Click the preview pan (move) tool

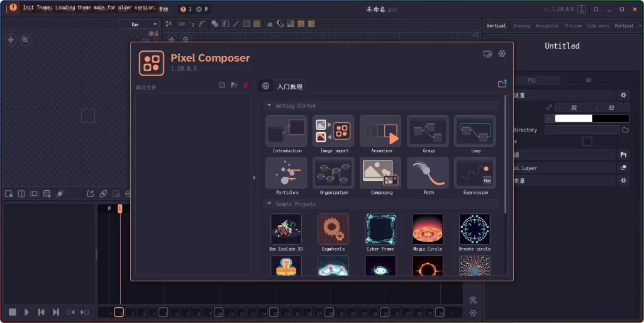click(11, 40)
